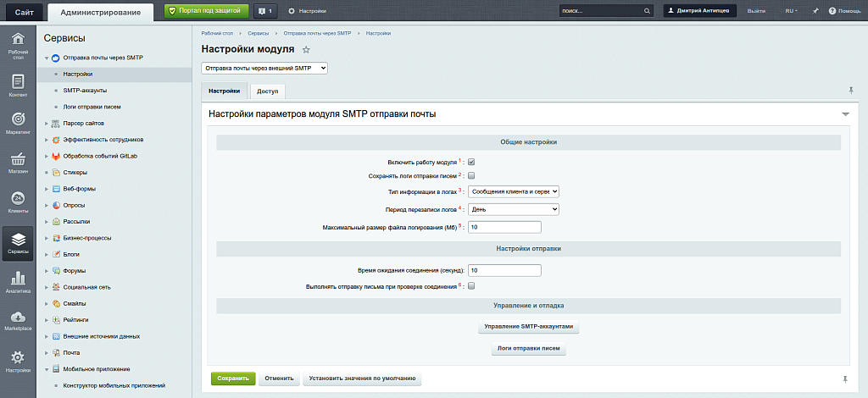The width and height of the screenshot is (868, 398).
Task: Open the Магазин cart icon
Action: 18,162
